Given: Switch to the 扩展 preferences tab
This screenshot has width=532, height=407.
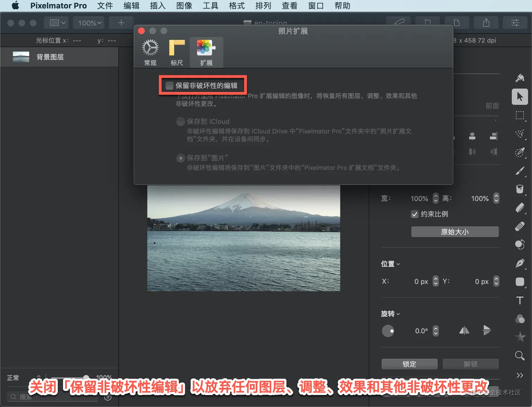Looking at the screenshot, I should [x=206, y=53].
